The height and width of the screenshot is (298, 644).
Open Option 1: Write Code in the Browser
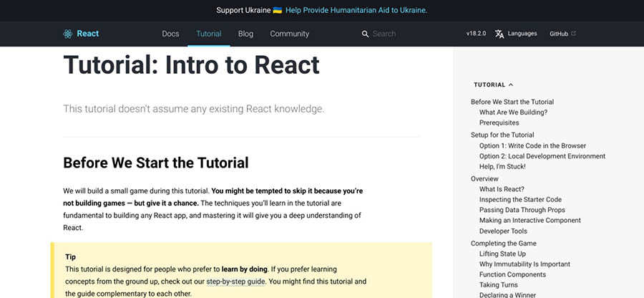(532, 145)
